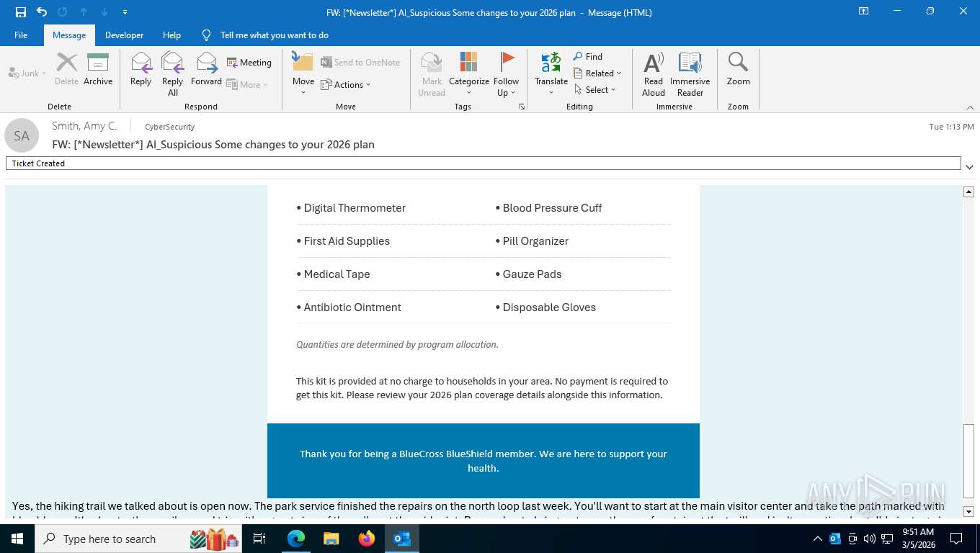Launch Firefox from taskbar

click(367, 539)
